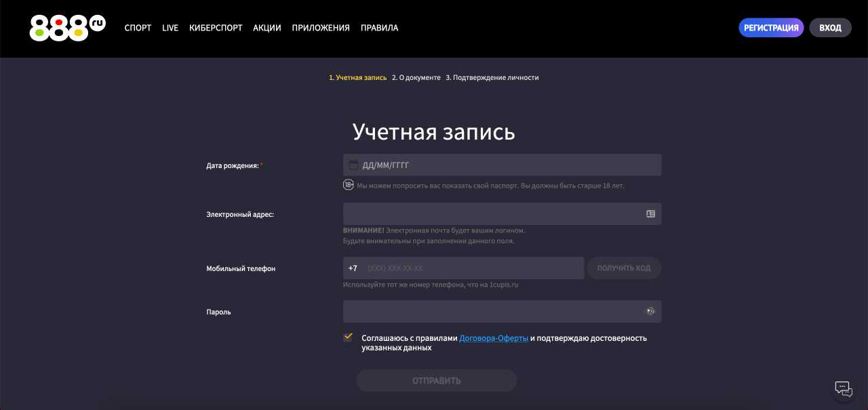Click the ОТПРАВИТЬ submit button
868x410 pixels.
click(x=437, y=380)
